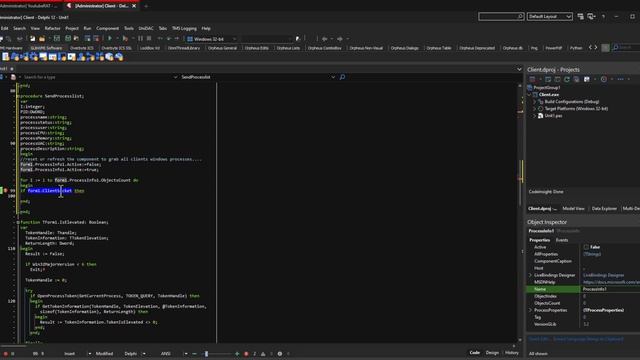Click the zoom minus icon in status bar
The height and width of the screenshot is (360, 640).
(x=194, y=353)
